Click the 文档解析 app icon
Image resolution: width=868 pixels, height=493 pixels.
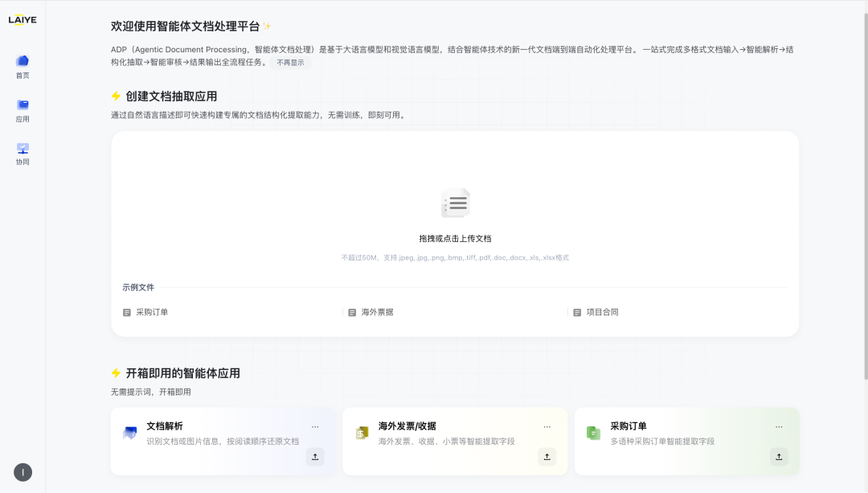[132, 432]
